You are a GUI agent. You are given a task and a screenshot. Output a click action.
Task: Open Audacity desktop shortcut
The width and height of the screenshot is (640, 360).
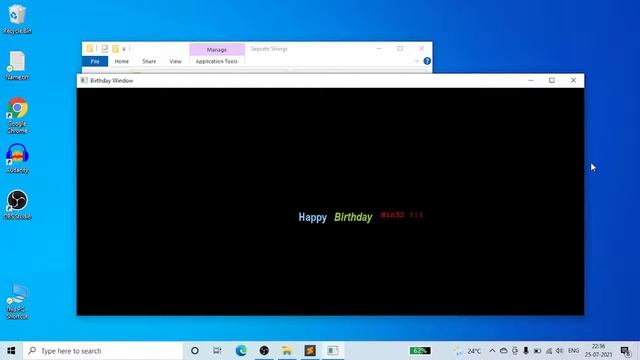[x=17, y=158]
